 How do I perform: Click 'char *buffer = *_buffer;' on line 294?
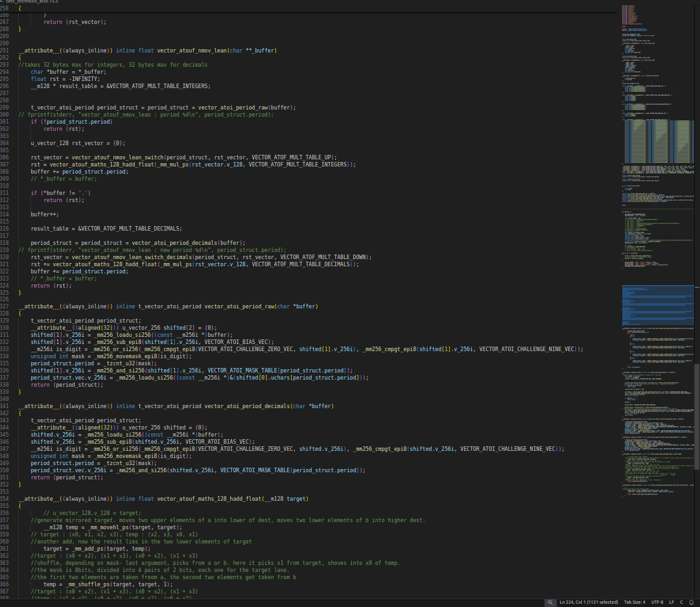[x=69, y=72]
